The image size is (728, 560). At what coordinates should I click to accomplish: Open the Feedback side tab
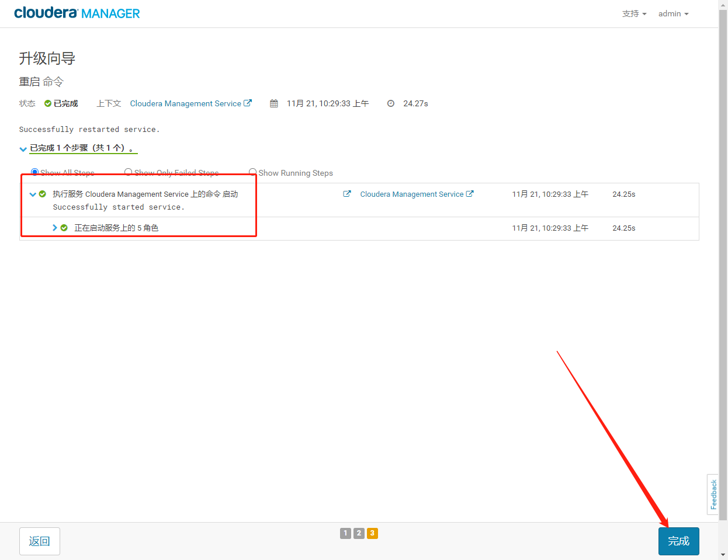click(x=713, y=494)
